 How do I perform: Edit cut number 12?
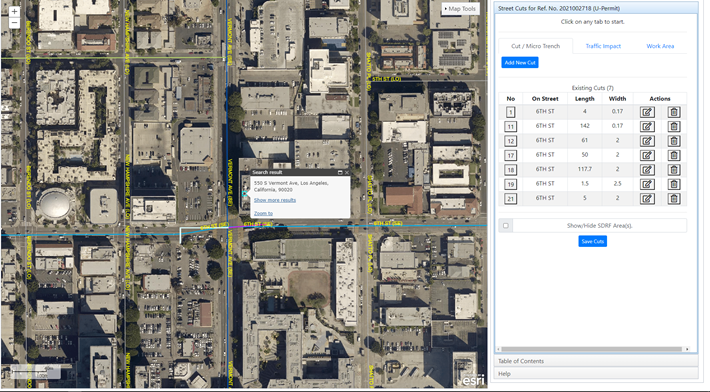coord(647,141)
